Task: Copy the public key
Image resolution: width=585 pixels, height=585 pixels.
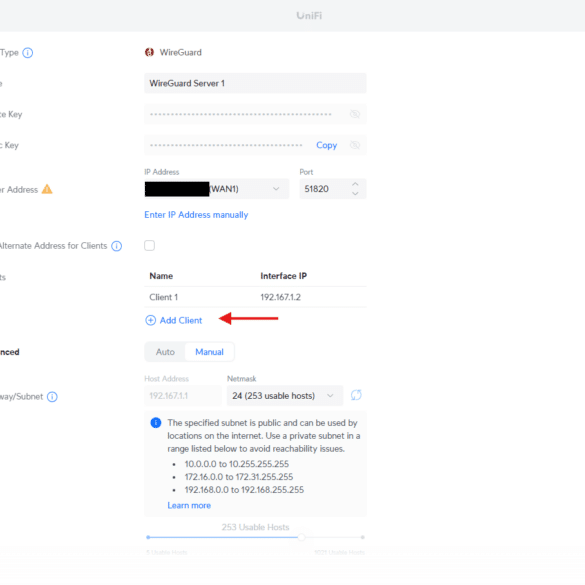Action: coord(326,145)
